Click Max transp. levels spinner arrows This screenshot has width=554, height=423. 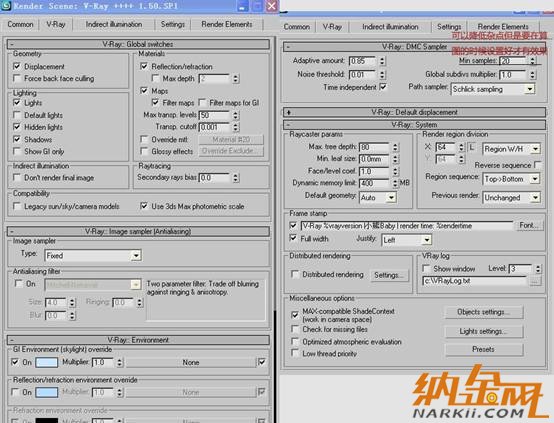[x=236, y=115]
